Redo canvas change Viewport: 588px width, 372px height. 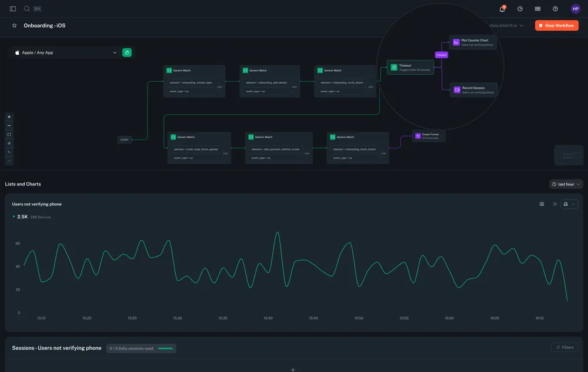[x=9, y=161]
